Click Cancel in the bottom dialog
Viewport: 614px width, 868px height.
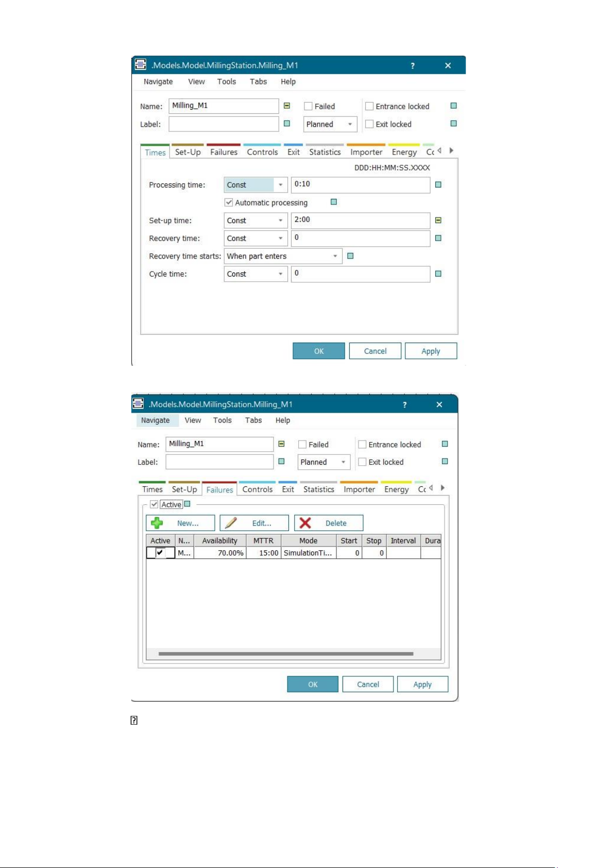(368, 684)
